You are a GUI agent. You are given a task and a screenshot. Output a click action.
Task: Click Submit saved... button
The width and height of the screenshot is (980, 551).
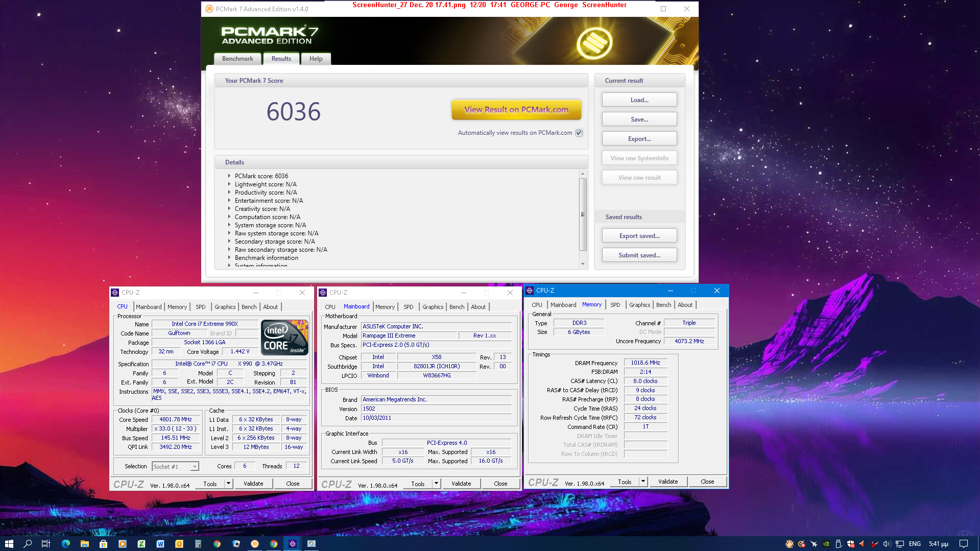tap(639, 255)
